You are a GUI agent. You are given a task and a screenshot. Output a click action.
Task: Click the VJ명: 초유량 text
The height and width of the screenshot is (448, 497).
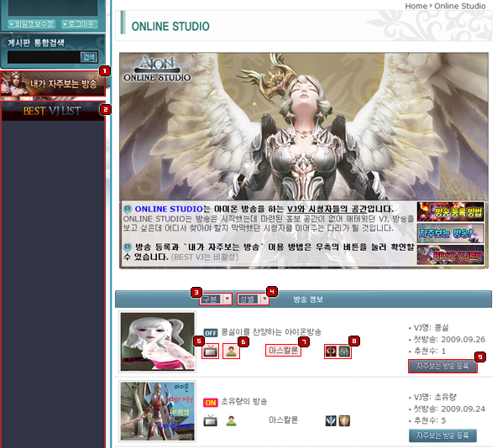click(x=435, y=397)
